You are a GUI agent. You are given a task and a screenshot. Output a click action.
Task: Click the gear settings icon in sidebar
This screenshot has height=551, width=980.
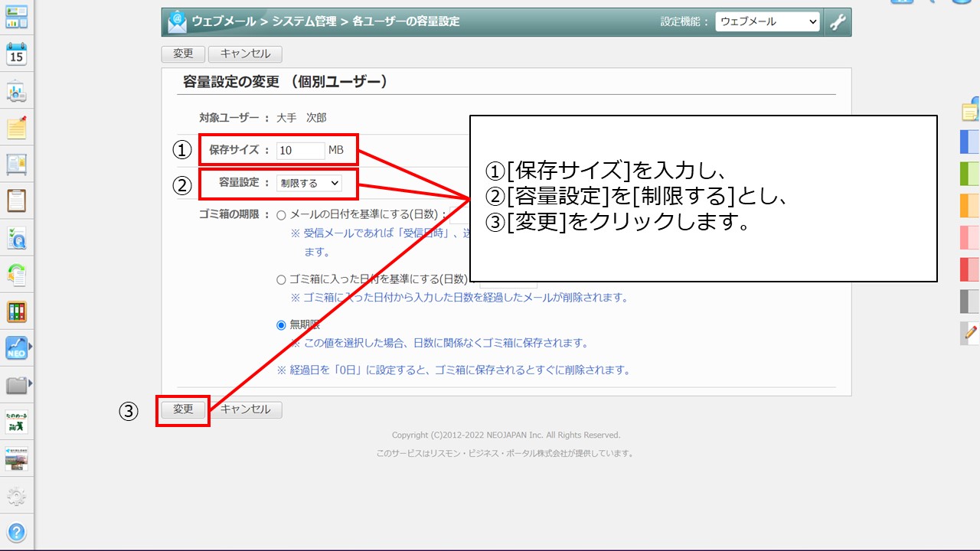tap(16, 497)
